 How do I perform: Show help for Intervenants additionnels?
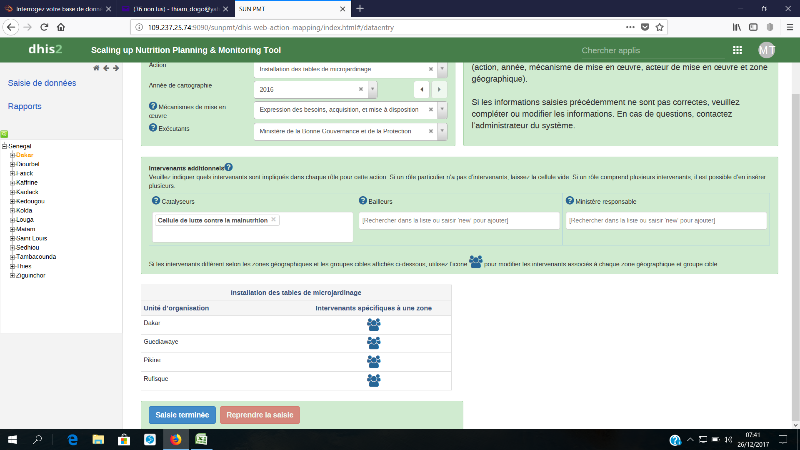click(x=229, y=168)
